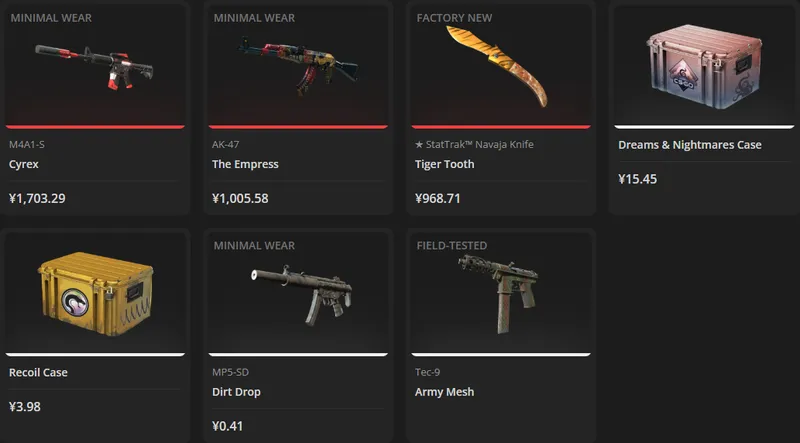The image size is (800, 443).
Task: Open the Dreams & Nightmares Case title
Action: [x=690, y=145]
